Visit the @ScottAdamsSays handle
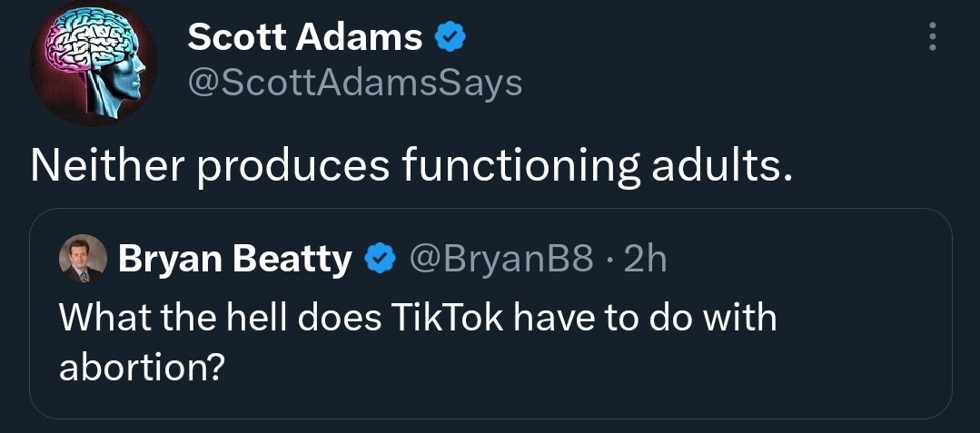The image size is (980, 433). [x=354, y=83]
